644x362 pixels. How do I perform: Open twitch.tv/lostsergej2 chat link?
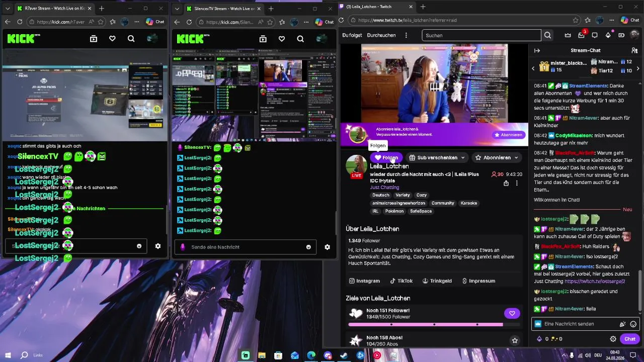pos(595,282)
